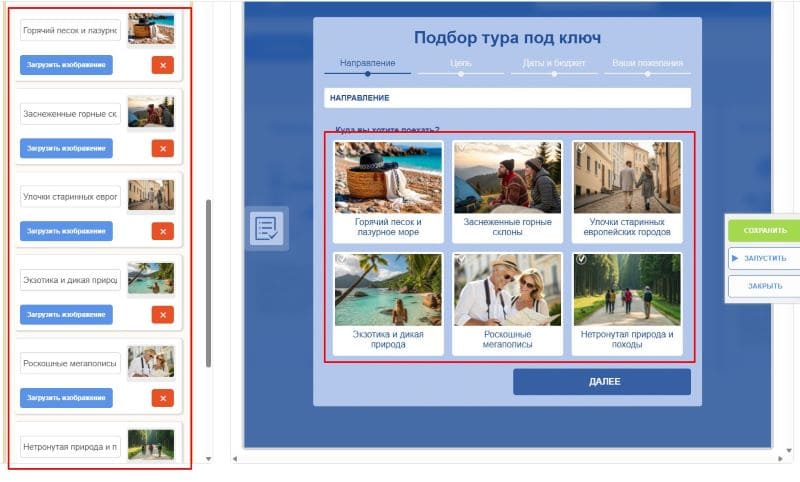The width and height of the screenshot is (800, 482).
Task: Edit the 'Заснеженные горные' text field
Action: point(70,114)
